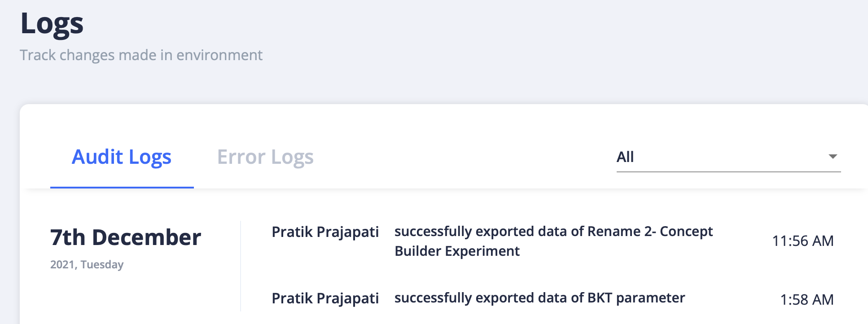This screenshot has width=868, height=324.
Task: Click Pratik Prajapati on the BKT parameter entry
Action: 326,298
